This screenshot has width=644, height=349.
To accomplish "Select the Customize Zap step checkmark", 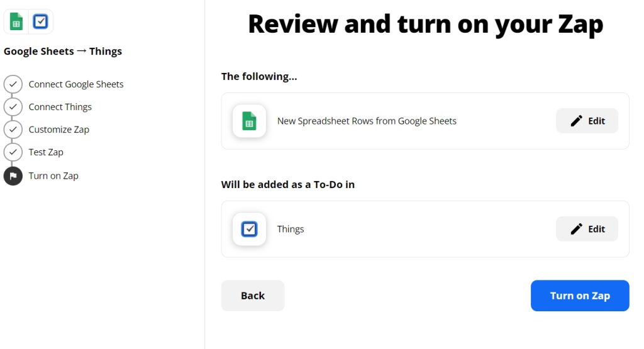I will pyautogui.click(x=13, y=130).
